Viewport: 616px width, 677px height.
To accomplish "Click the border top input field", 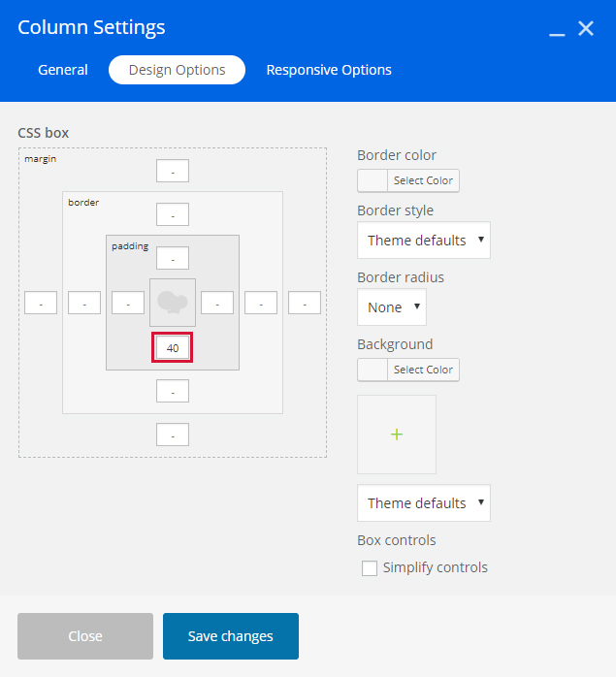I will coord(173,214).
